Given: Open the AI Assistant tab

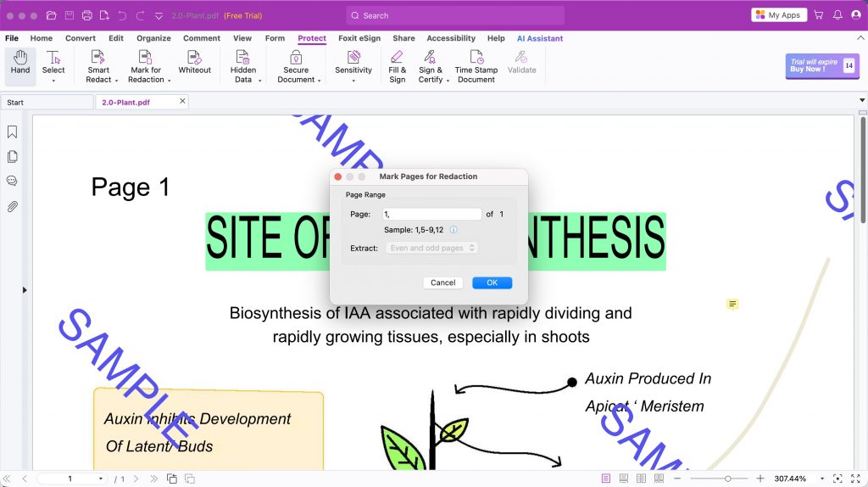Looking at the screenshot, I should pyautogui.click(x=540, y=38).
